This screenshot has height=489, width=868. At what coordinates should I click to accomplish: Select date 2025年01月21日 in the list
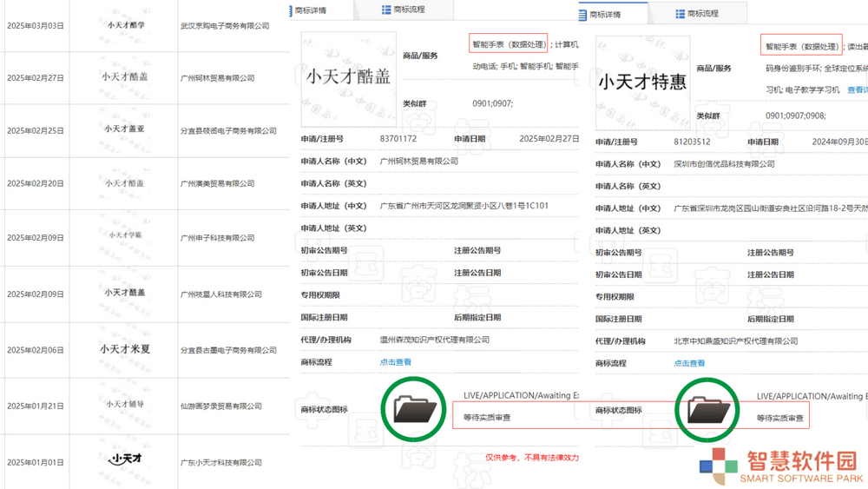36,406
